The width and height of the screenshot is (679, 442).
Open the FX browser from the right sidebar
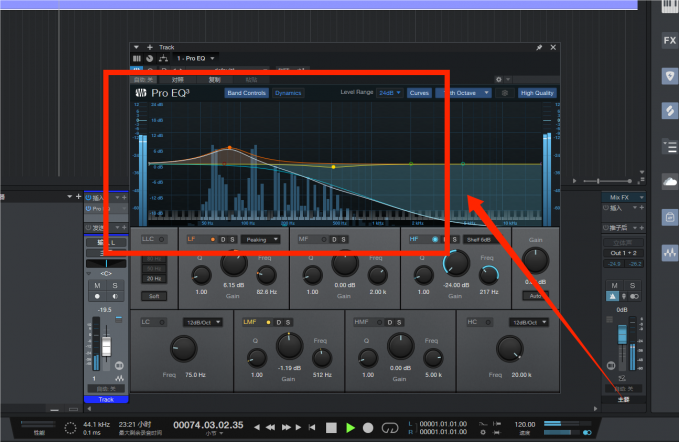669,40
